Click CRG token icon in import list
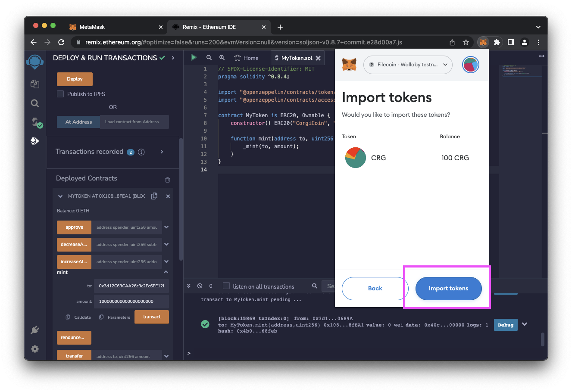 tap(356, 158)
